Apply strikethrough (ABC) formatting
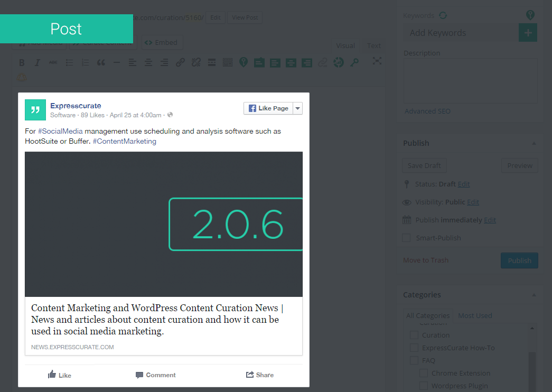This screenshot has width=552, height=392. tap(53, 63)
